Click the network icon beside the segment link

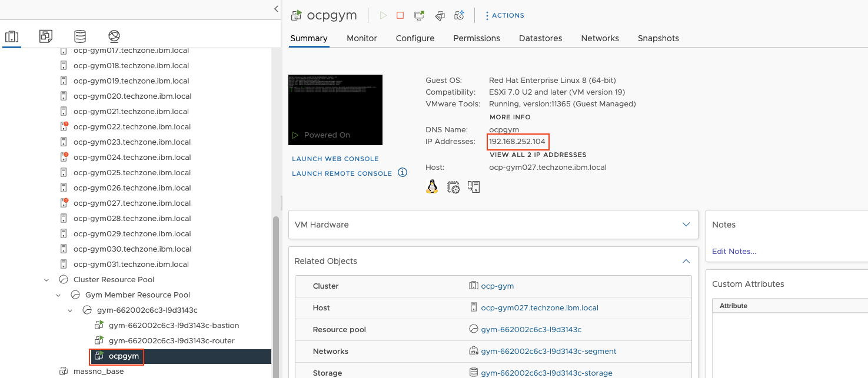(x=473, y=351)
